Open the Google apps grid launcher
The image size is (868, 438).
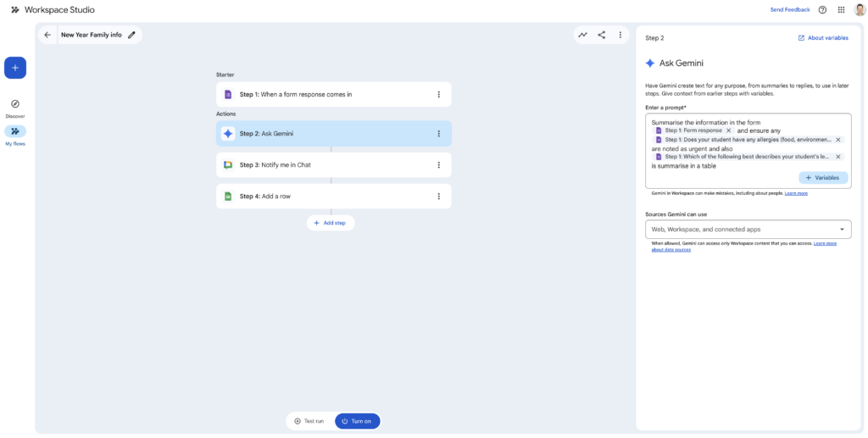click(841, 10)
